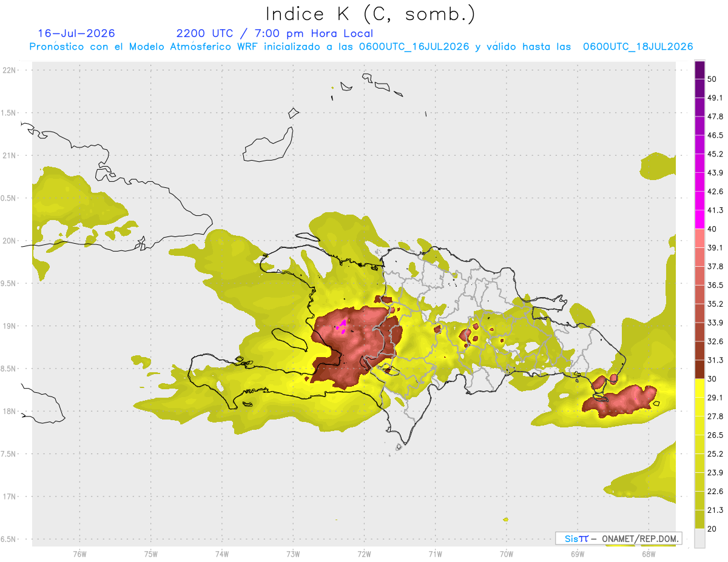
Task: Click the '33.9' value on the color scale
Action: click(715, 323)
